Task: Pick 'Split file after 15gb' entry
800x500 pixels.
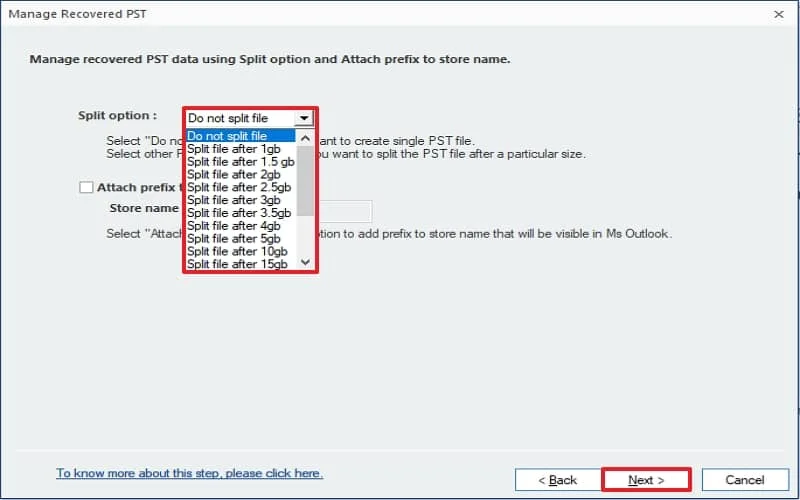Action: [240, 264]
